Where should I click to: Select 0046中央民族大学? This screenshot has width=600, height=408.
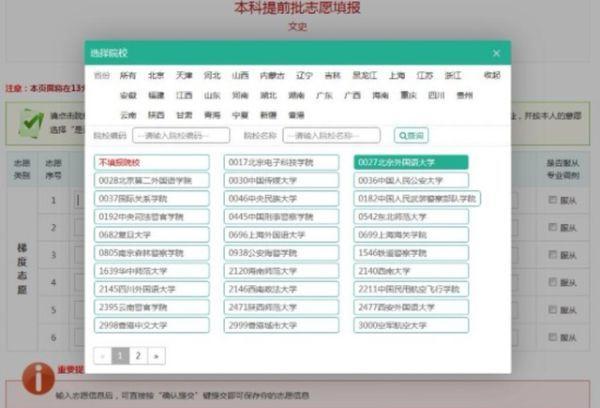point(281,199)
